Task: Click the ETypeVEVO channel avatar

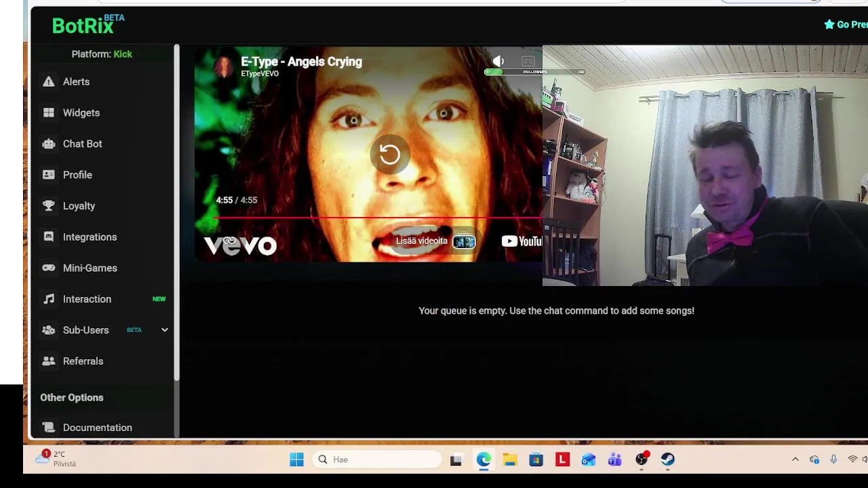Action: pyautogui.click(x=223, y=66)
